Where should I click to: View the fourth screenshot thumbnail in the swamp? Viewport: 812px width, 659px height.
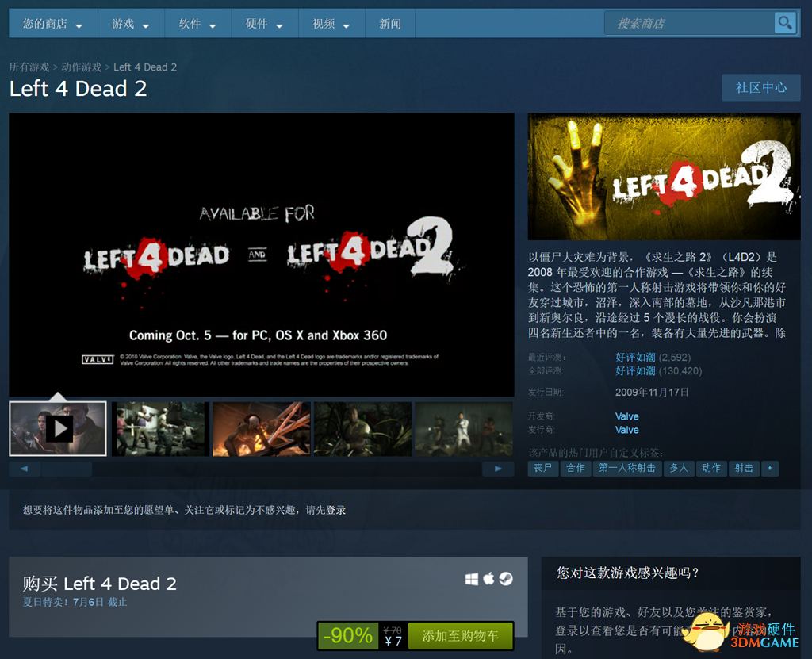tap(362, 429)
